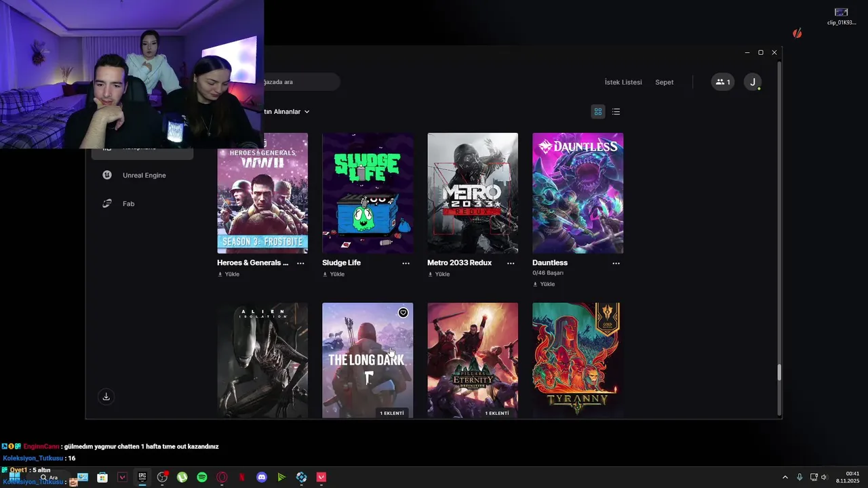The image size is (868, 488).
Task: Open options menu for Sludge Life
Action: [x=406, y=263]
